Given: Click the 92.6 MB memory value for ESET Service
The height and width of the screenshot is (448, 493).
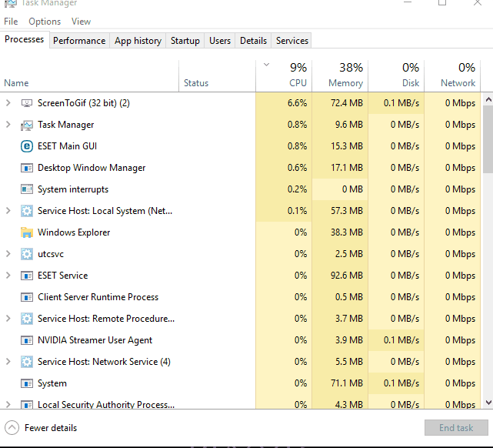Looking at the screenshot, I should pyautogui.click(x=346, y=276).
